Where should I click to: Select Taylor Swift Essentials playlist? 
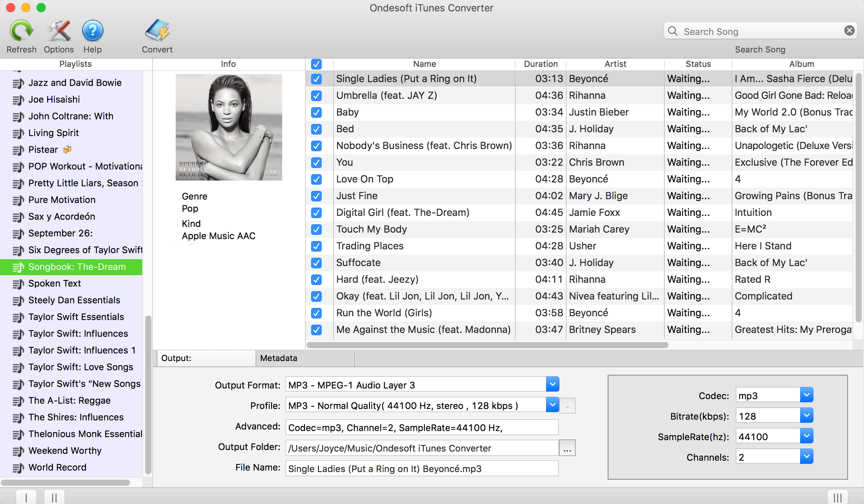point(76,316)
